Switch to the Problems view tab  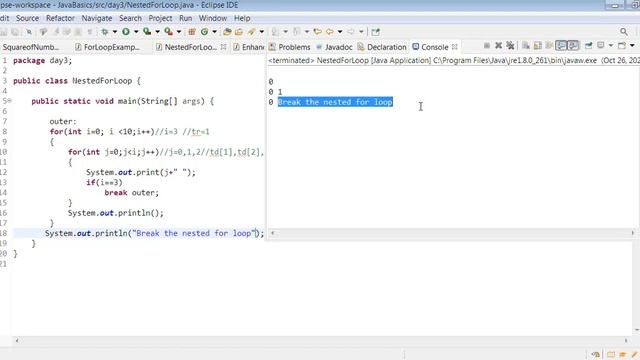tap(290, 47)
